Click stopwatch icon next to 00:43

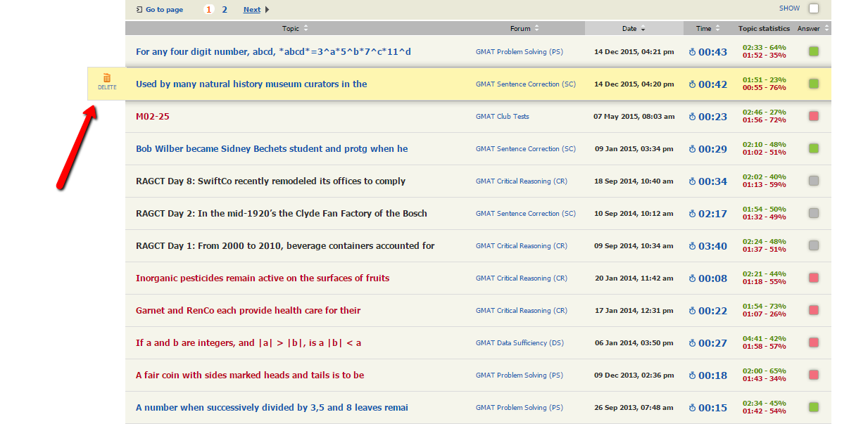(x=691, y=52)
